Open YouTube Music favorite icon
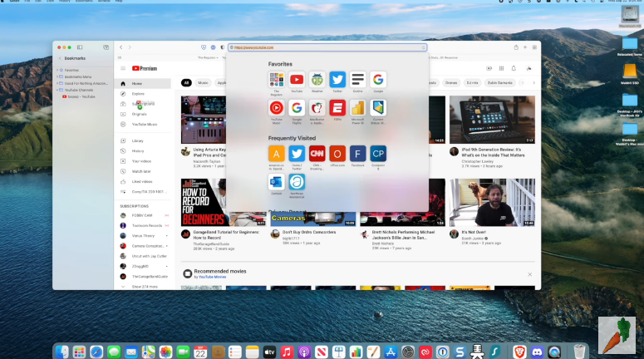644x359 pixels. (x=277, y=108)
